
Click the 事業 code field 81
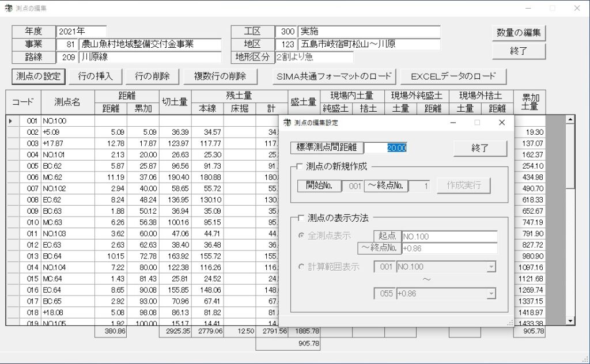67,44
